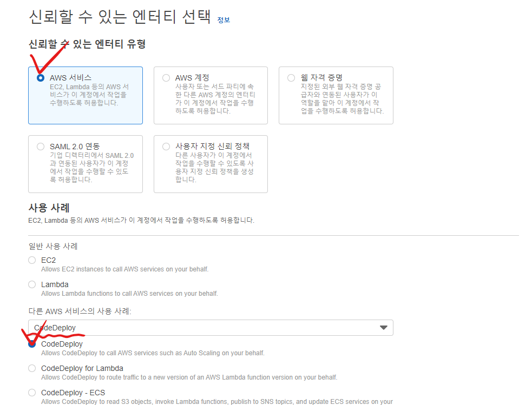Click 'Allows CodeDeploy to route traffic' description
Screen dimensions: 532x405
(x=189, y=377)
